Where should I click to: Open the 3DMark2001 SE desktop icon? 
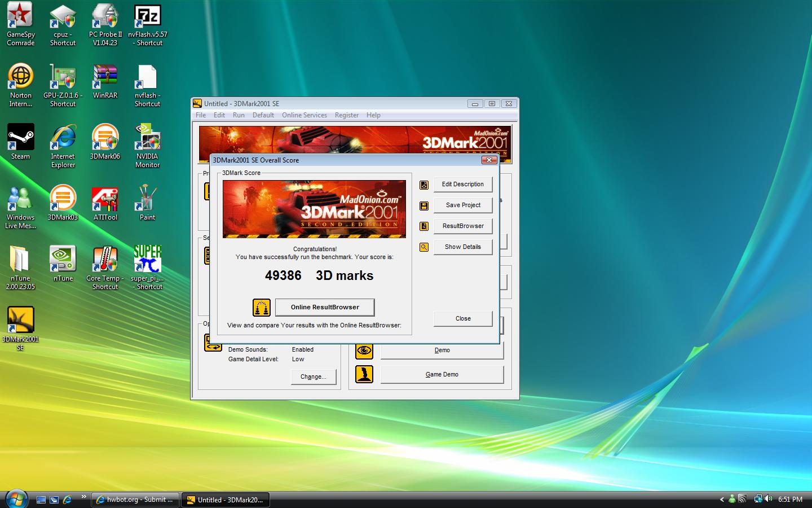[x=20, y=329]
